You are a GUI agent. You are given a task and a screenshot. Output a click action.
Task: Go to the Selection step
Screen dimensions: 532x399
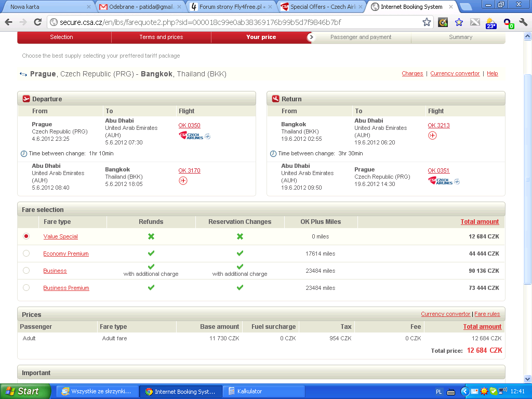point(61,37)
